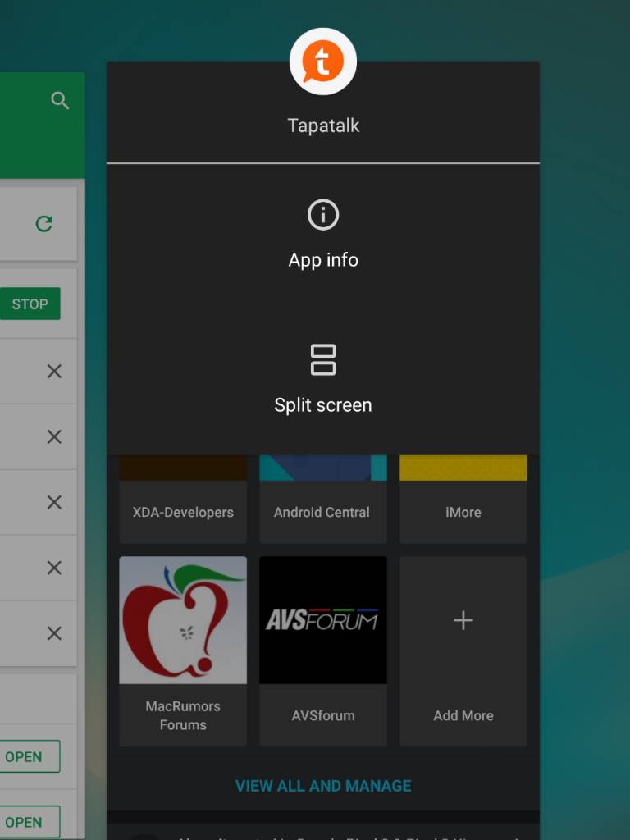Click the Tapatalk title text
The width and height of the screenshot is (630, 840).
(x=323, y=126)
